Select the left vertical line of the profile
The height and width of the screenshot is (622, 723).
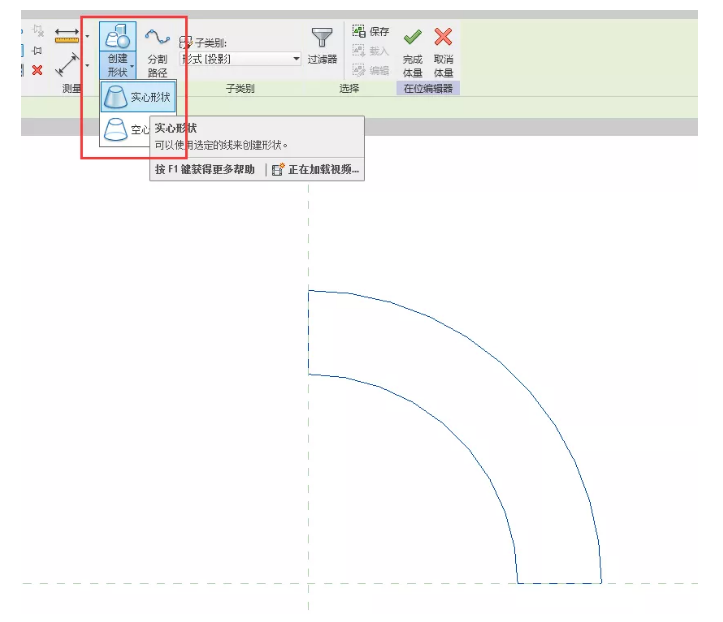[x=308, y=332]
